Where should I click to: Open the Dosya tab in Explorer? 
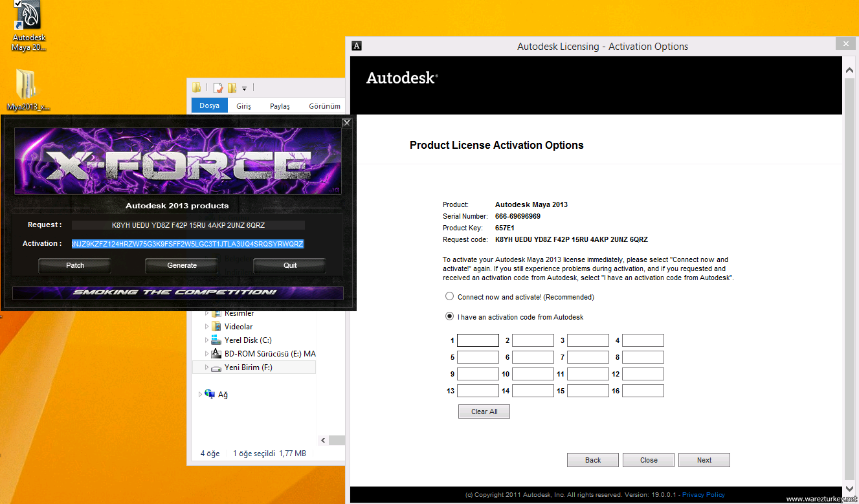pyautogui.click(x=210, y=105)
